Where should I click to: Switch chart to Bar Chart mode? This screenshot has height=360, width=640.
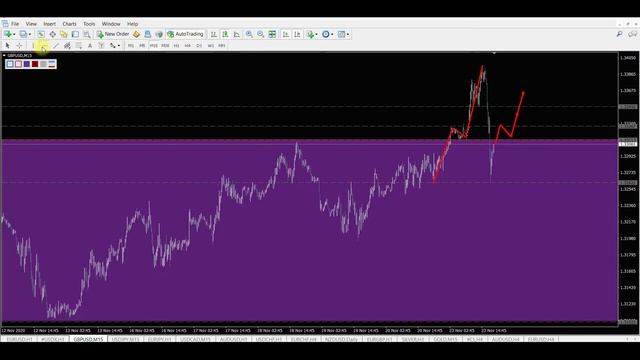[x=213, y=34]
